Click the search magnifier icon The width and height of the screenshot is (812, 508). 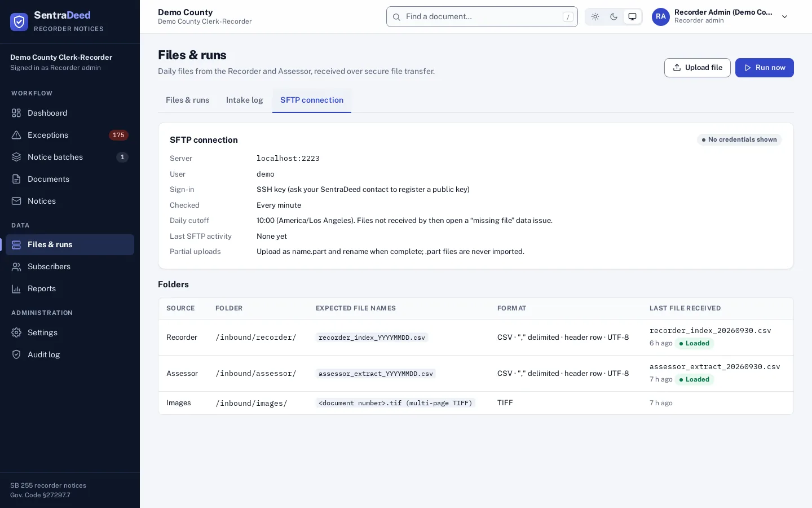[396, 17]
